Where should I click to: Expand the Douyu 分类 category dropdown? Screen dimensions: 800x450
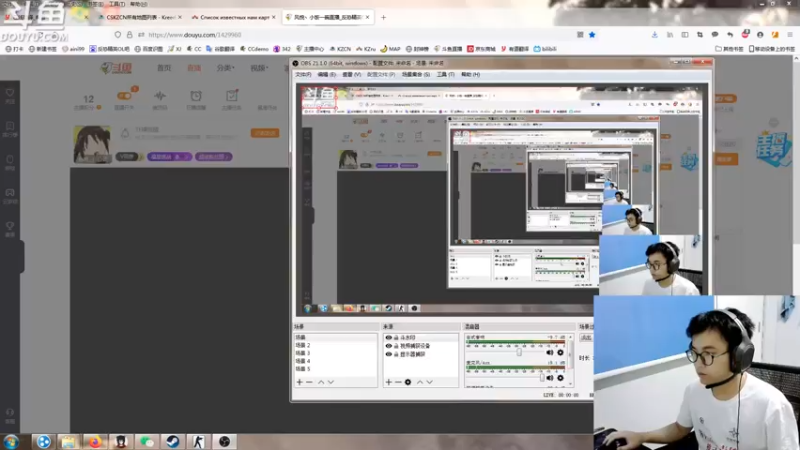pyautogui.click(x=225, y=68)
